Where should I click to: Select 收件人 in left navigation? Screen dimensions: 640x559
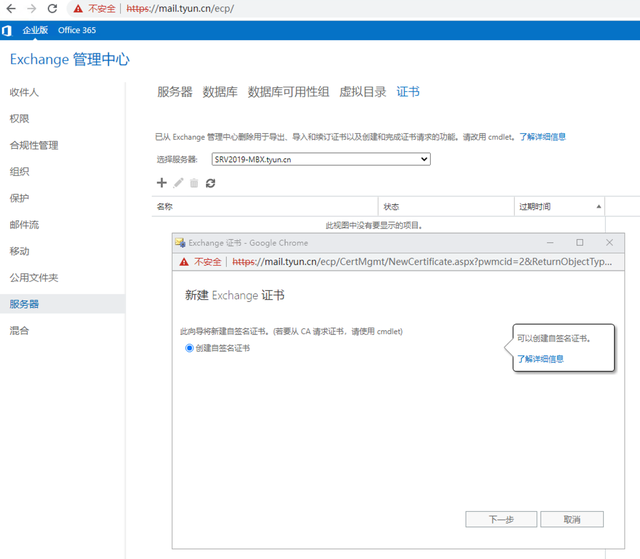(x=24, y=93)
